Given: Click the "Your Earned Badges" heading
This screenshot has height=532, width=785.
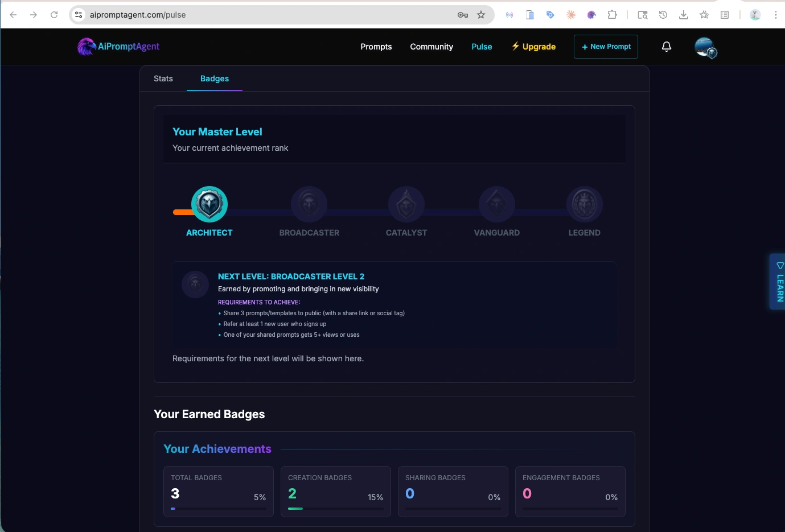Looking at the screenshot, I should coord(209,414).
